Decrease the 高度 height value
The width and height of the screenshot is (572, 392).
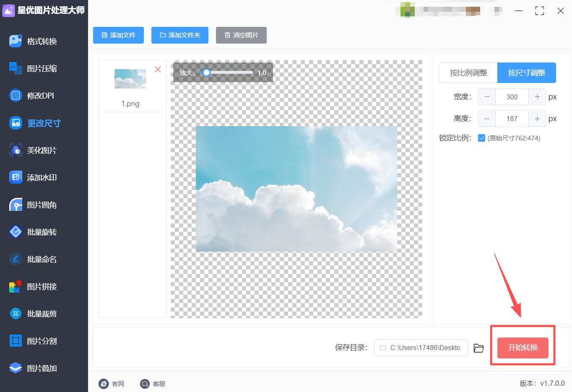(487, 119)
